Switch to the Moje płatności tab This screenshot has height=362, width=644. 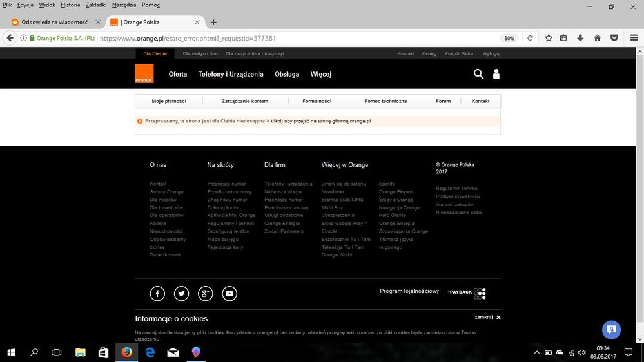[169, 101]
